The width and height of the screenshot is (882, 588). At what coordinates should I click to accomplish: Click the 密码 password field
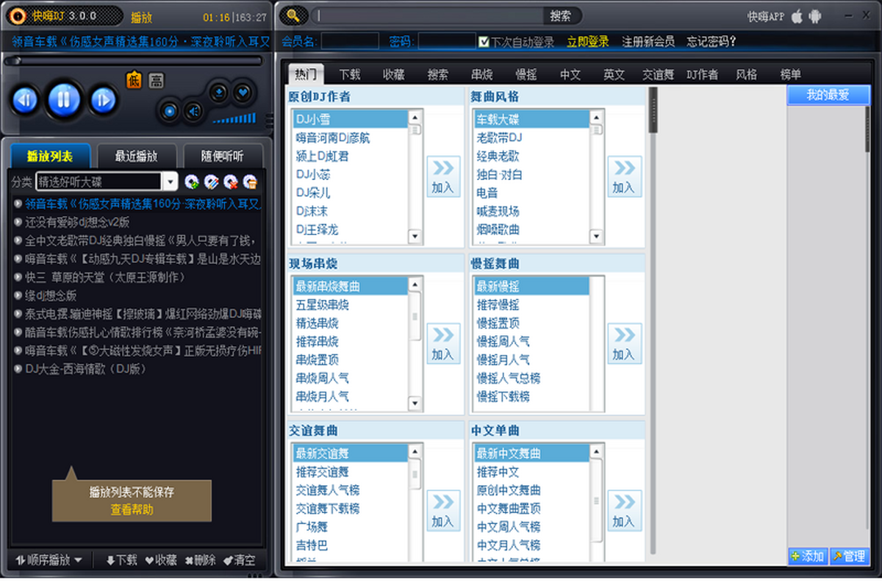[447, 42]
